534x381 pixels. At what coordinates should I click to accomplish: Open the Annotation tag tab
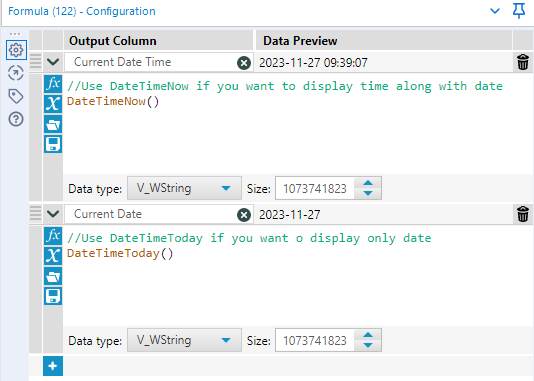coord(16,96)
